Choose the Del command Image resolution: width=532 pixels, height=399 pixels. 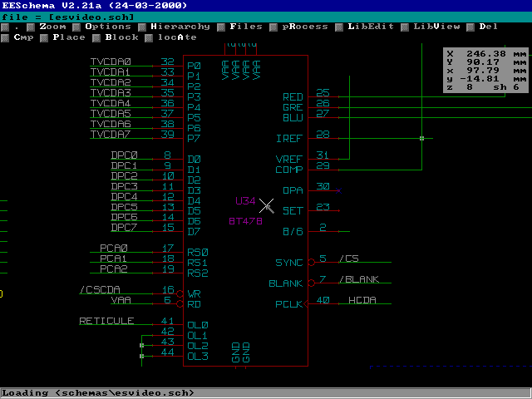click(x=488, y=27)
